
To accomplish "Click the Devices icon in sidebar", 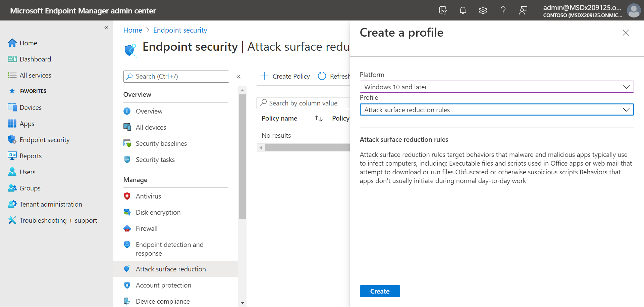I will [12, 107].
